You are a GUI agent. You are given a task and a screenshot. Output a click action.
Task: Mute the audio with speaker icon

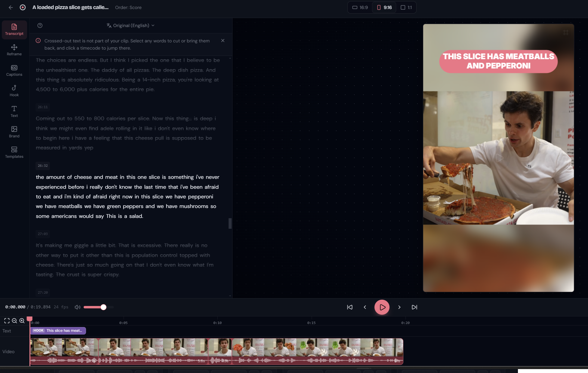coord(78,307)
